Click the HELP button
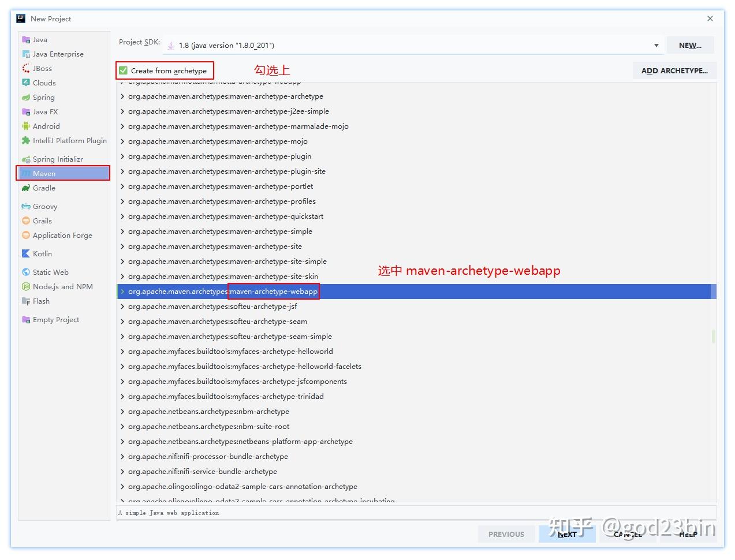Image resolution: width=735 pixels, height=560 pixels. [x=688, y=534]
